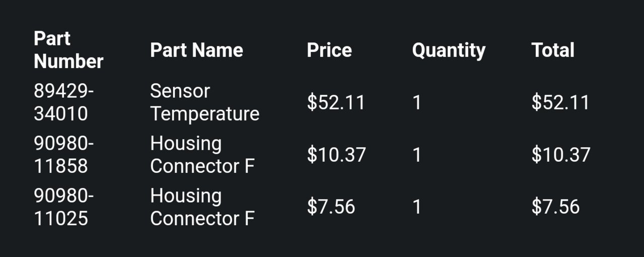
Task: Click quantity value in 90980-11858 row
Action: point(416,155)
